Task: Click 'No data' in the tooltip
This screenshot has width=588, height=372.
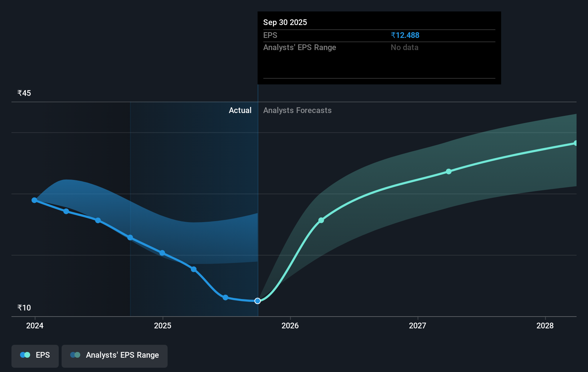Action: point(405,47)
